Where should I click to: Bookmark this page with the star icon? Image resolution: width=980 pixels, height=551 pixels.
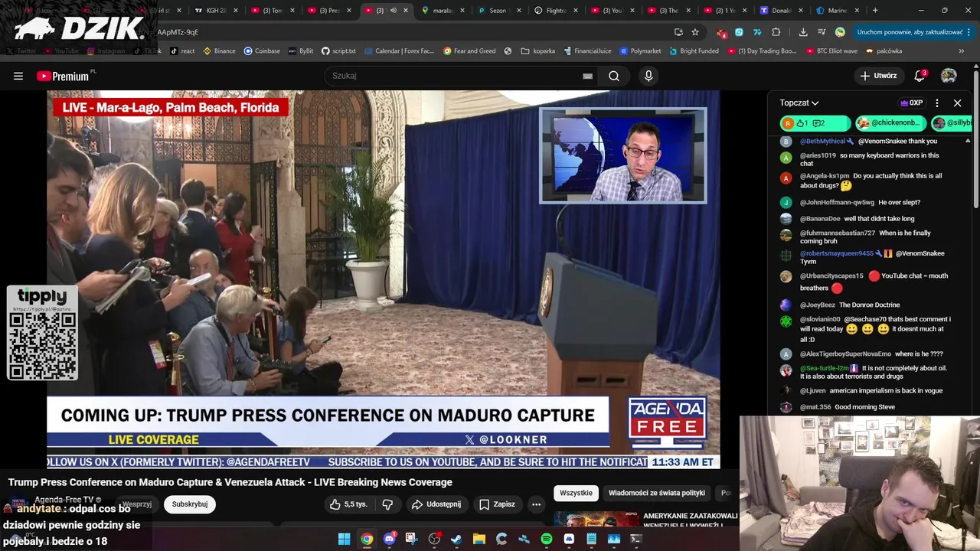pyautogui.click(x=695, y=32)
